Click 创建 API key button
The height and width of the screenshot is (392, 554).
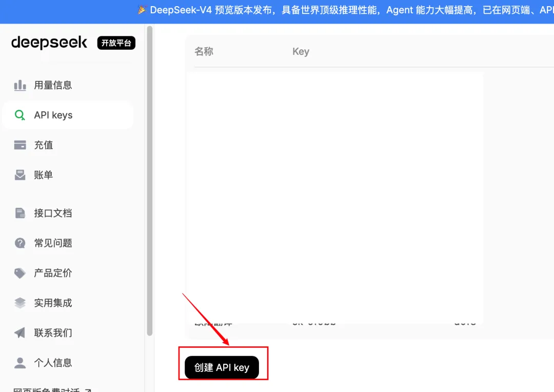(222, 367)
